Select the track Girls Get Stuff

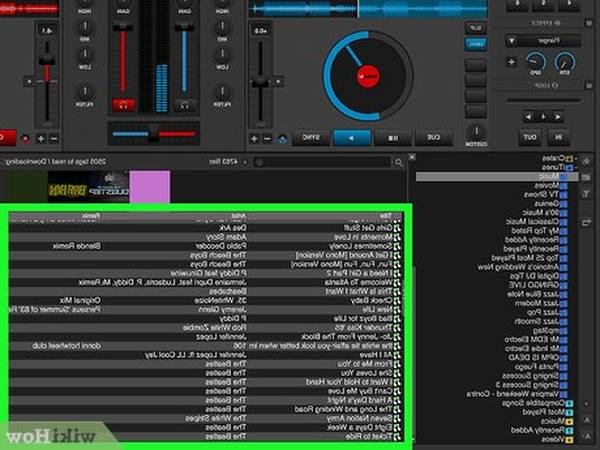coord(205,228)
